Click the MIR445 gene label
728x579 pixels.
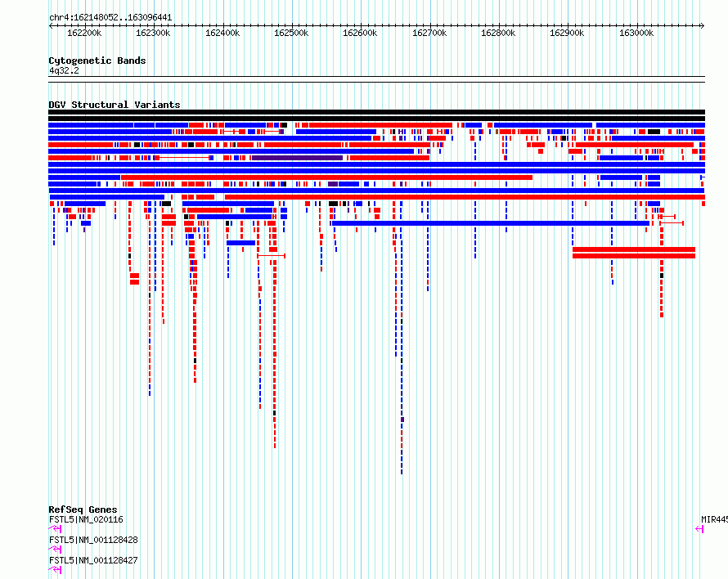click(714, 519)
